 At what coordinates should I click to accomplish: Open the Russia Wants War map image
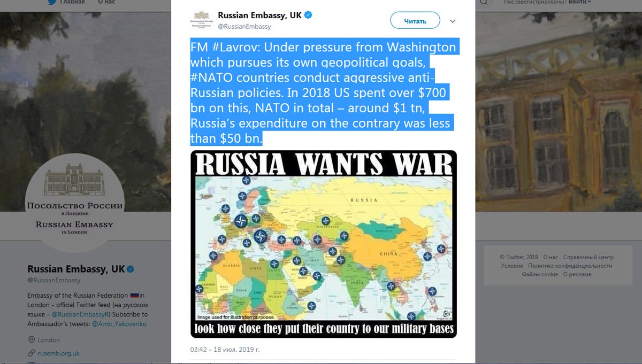[x=324, y=244]
